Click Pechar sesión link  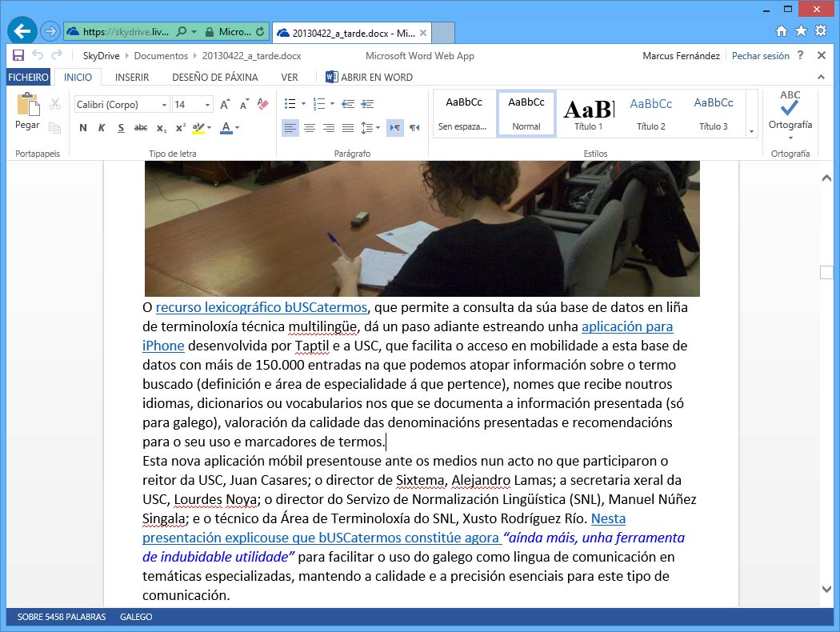tap(760, 56)
